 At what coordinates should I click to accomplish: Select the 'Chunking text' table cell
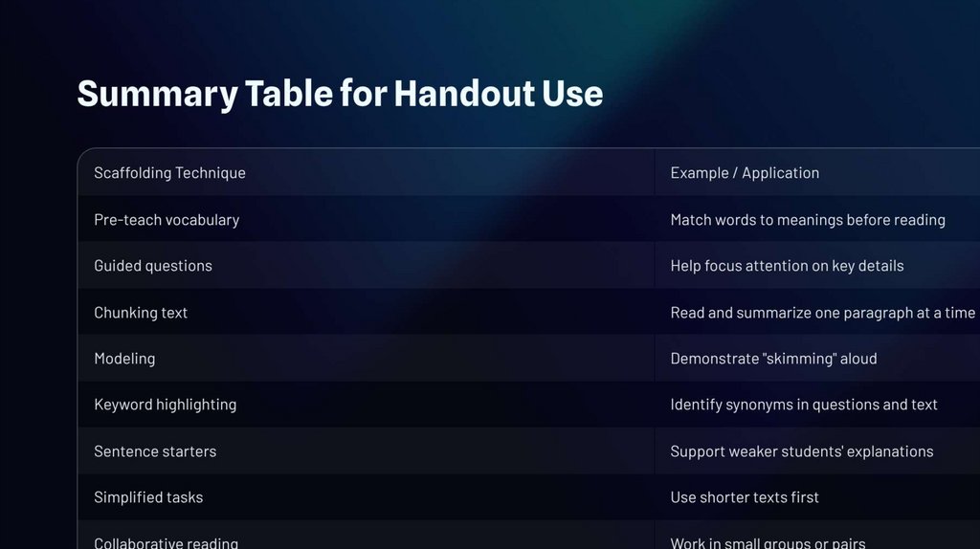tap(141, 313)
